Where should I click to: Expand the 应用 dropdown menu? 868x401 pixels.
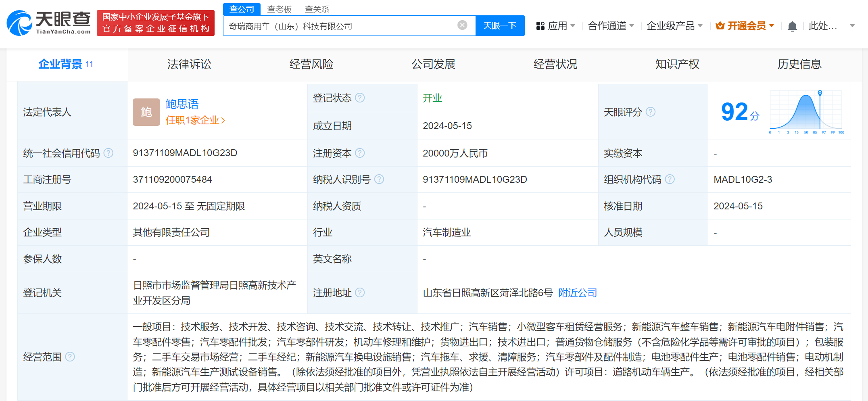pos(556,26)
